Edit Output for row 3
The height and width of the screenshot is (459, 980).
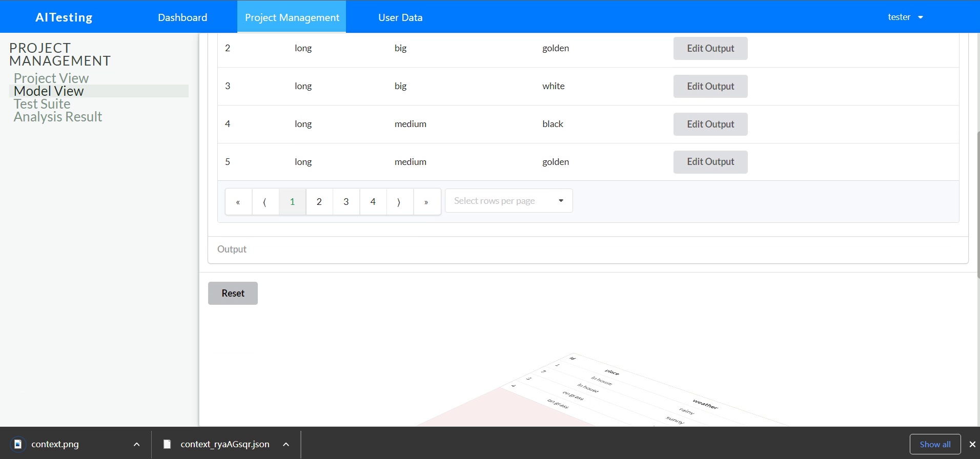coord(710,86)
